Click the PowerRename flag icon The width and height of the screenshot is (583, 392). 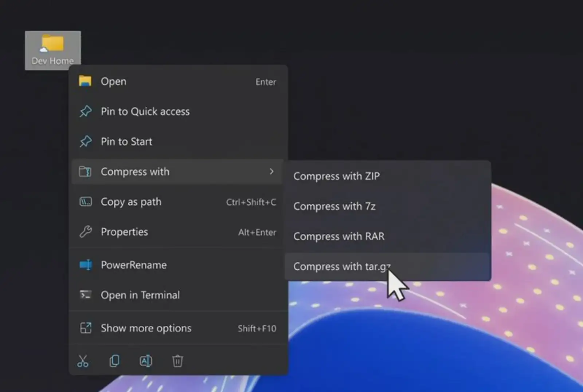tap(86, 265)
